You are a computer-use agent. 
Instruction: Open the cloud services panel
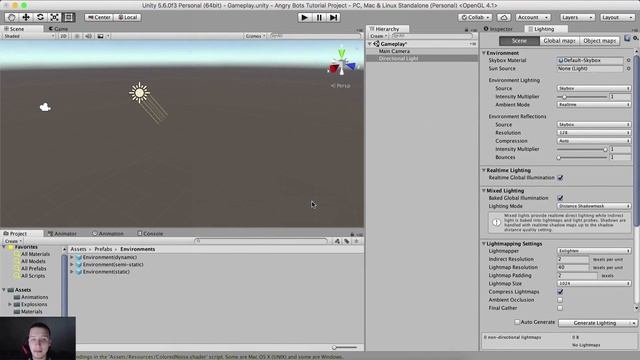[x=504, y=18]
